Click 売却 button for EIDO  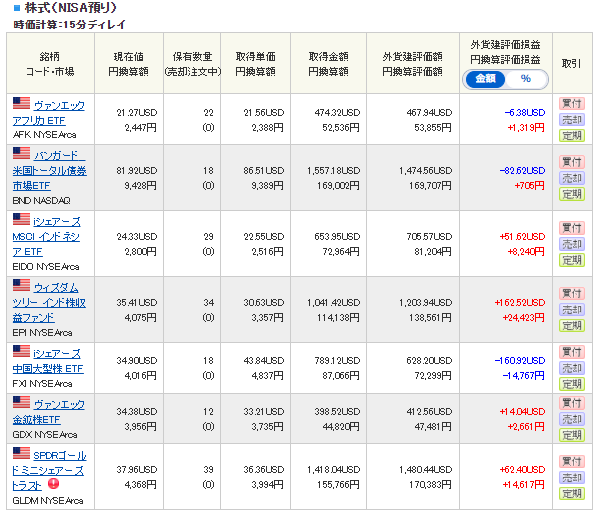coord(571,244)
